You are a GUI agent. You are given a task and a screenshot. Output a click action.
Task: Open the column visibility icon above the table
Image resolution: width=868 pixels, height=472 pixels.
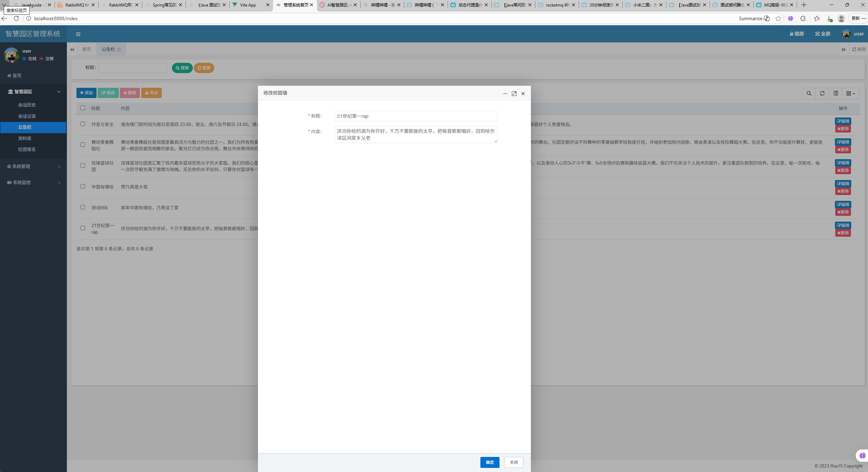point(836,93)
